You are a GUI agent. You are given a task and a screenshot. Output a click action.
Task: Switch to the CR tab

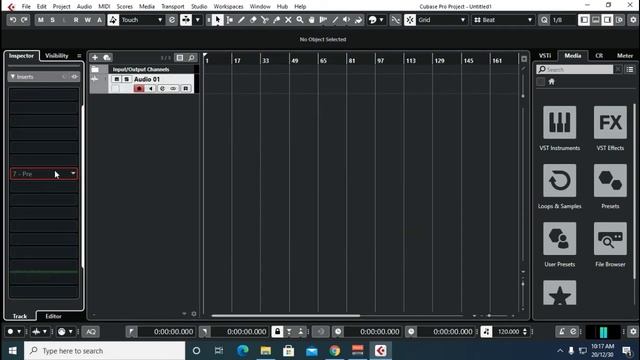coord(599,56)
